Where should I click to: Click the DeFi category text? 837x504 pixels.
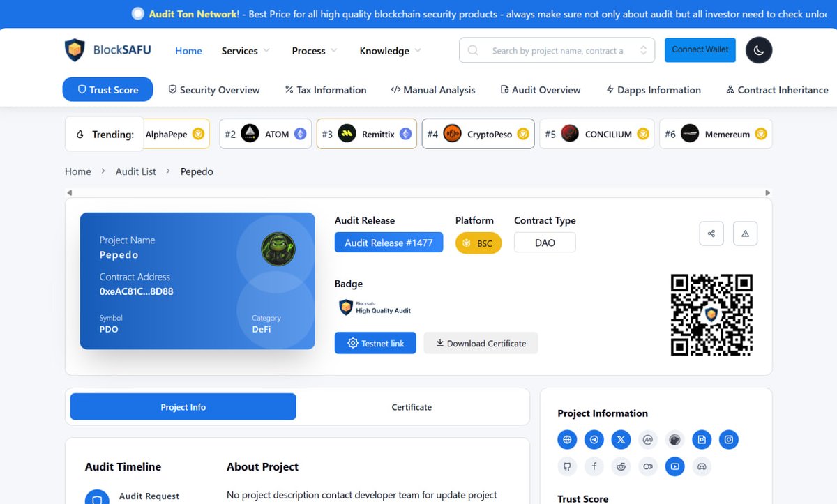pyautogui.click(x=262, y=329)
